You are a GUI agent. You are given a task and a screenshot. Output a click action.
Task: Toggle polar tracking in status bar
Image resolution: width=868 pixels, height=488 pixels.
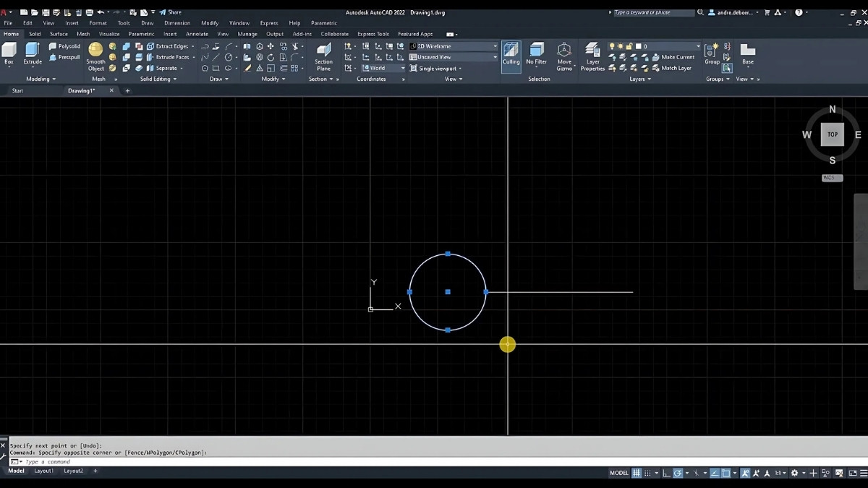tap(678, 473)
